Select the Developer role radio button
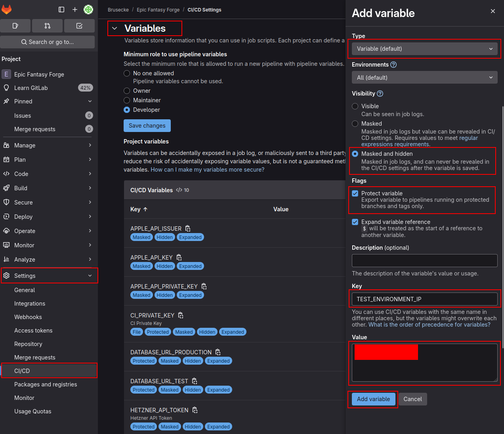This screenshot has width=504, height=434. 127,110
